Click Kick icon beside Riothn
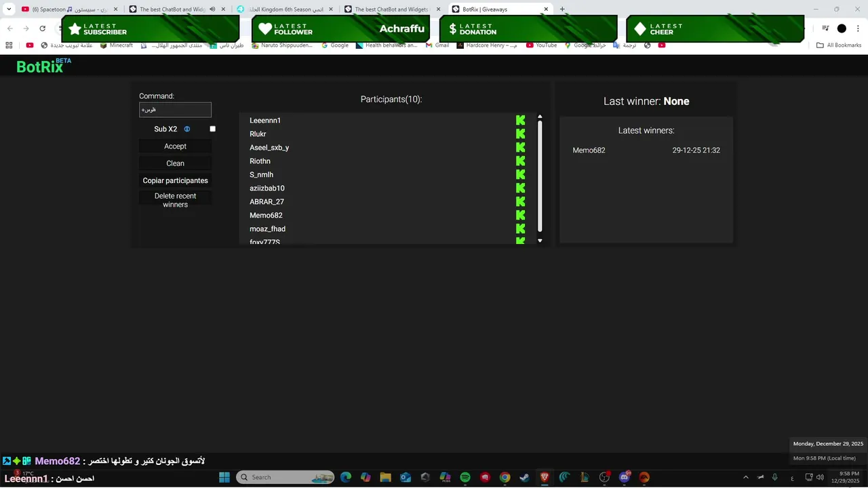This screenshot has width=868, height=488. coord(521,161)
